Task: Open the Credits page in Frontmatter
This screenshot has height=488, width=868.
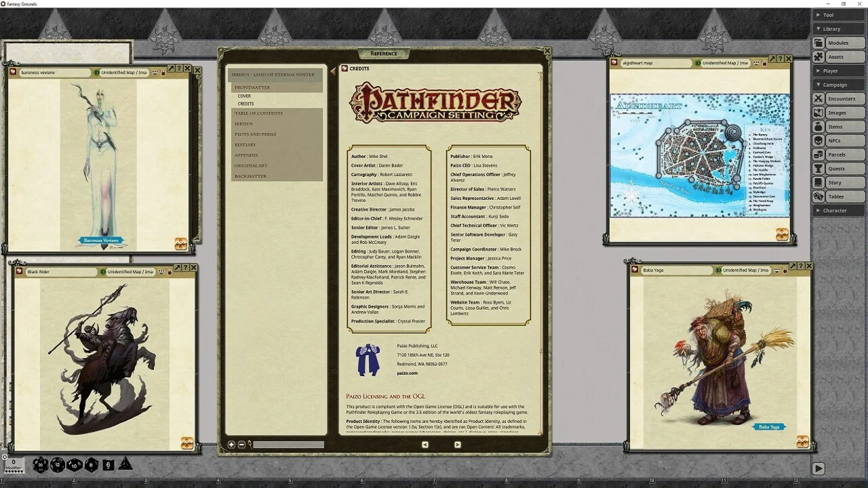Action: [x=245, y=104]
